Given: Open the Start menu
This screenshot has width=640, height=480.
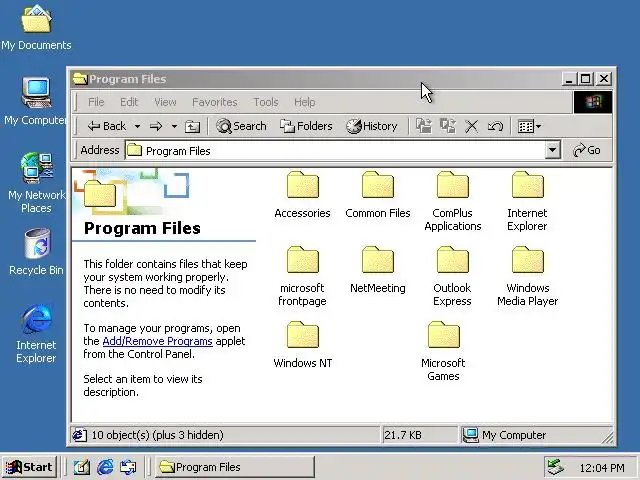Looking at the screenshot, I should pos(29,467).
